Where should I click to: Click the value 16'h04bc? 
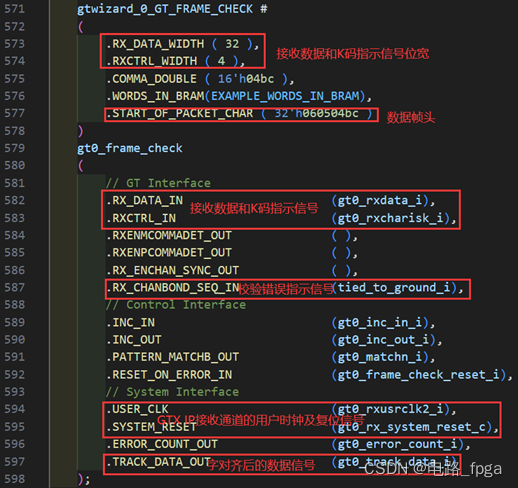point(246,79)
